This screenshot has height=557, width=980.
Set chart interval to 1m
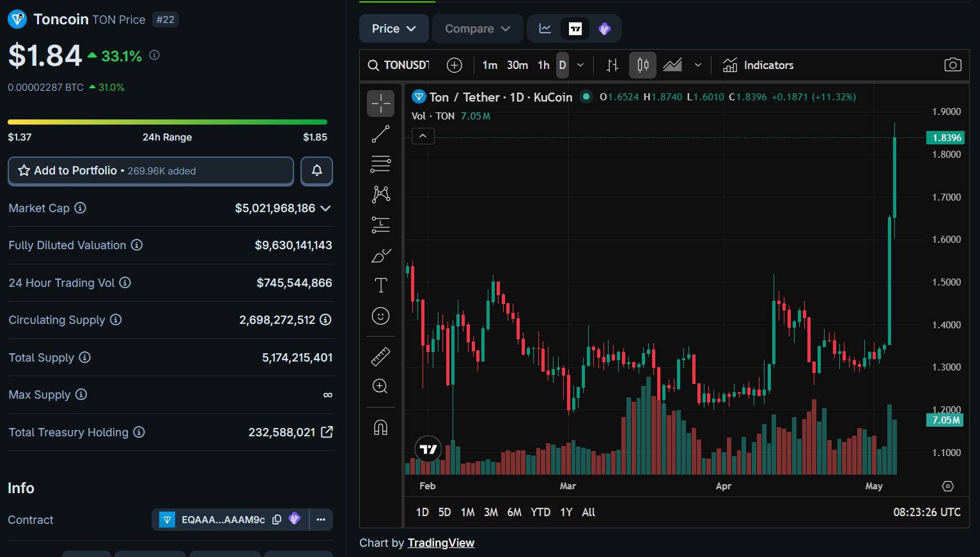490,65
